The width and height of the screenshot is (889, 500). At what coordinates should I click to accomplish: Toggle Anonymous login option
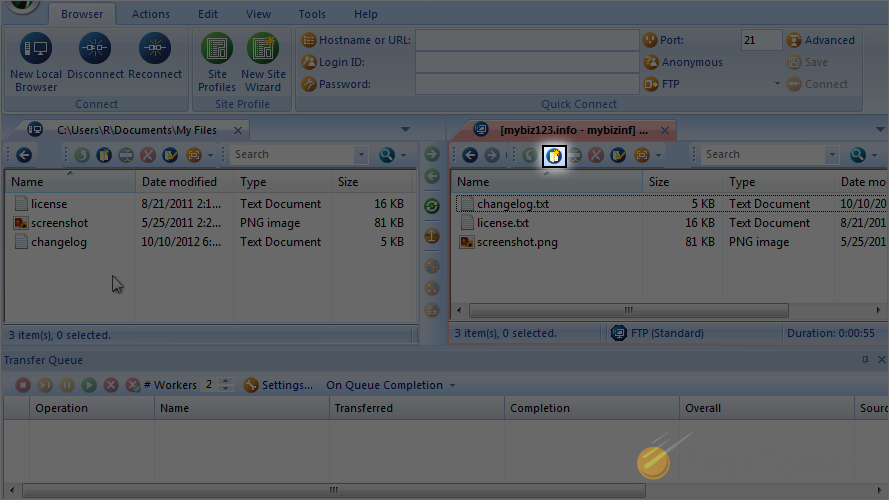tap(683, 62)
